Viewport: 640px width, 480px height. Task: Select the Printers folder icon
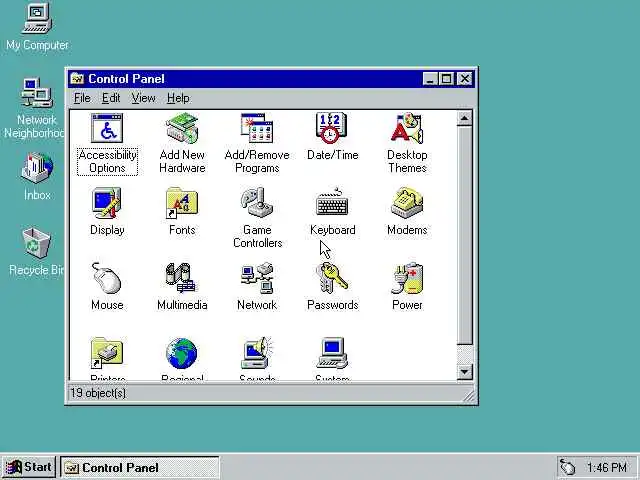(107, 353)
